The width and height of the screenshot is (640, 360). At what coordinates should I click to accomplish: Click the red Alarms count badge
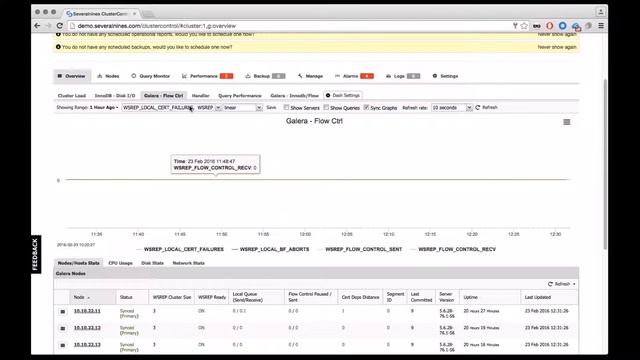click(x=367, y=76)
